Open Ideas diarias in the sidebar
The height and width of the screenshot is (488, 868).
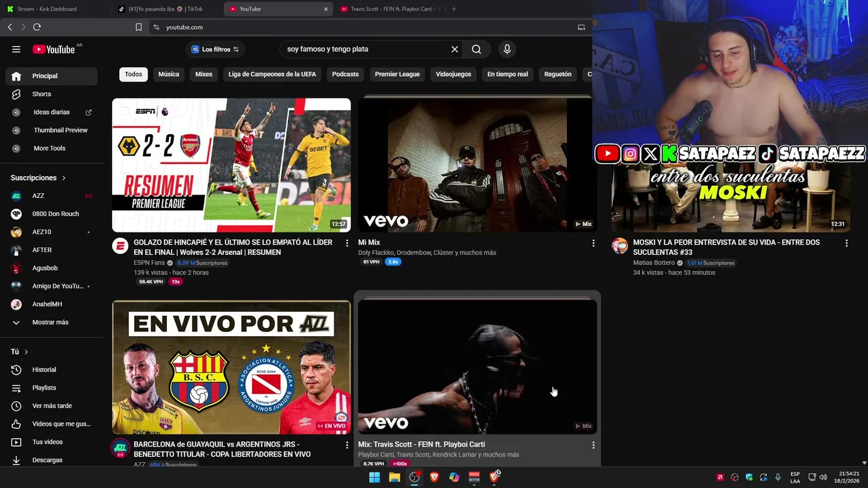pyautogui.click(x=52, y=112)
